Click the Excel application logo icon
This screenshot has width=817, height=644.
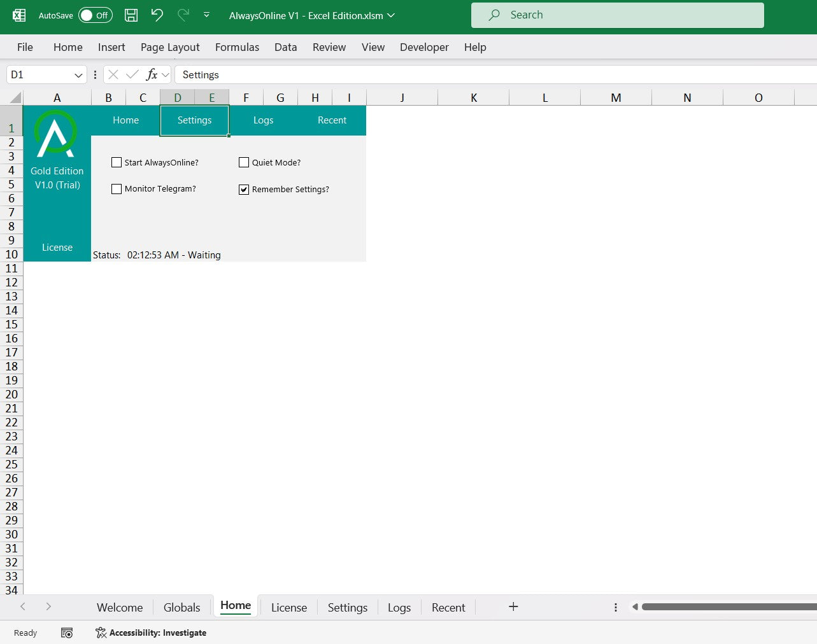coord(19,15)
